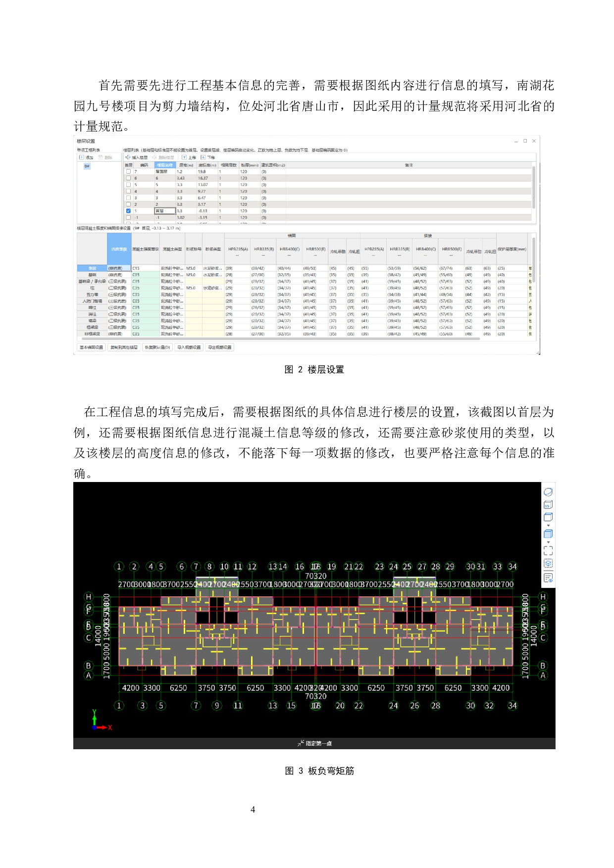Click the 底标高(m) column header
This screenshot has width=614, height=868.
tap(207, 165)
